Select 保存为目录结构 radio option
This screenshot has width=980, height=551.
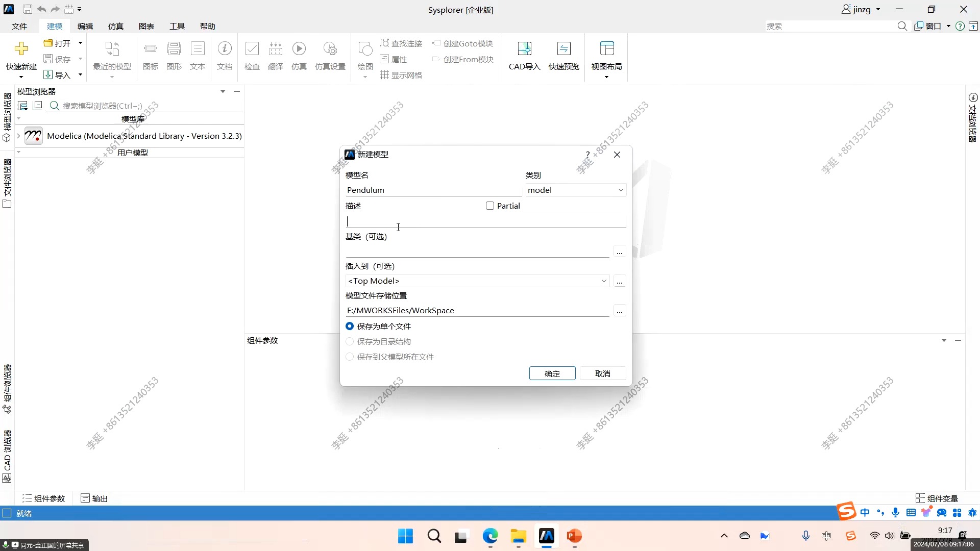click(x=350, y=341)
